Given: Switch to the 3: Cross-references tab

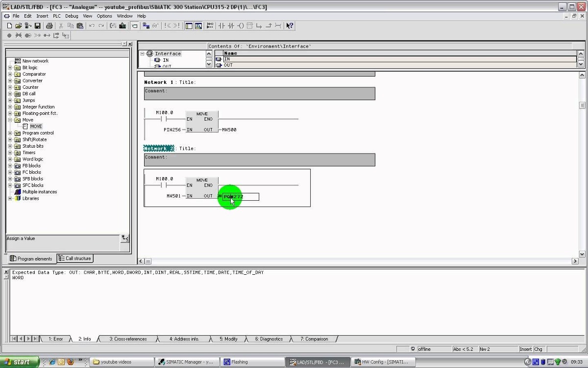Looking at the screenshot, I should pyautogui.click(x=128, y=339).
